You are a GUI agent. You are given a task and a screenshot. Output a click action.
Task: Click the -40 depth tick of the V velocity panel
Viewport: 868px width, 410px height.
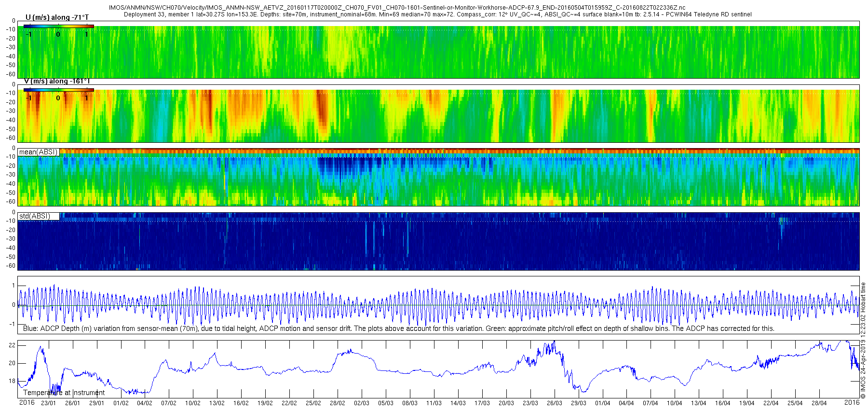tap(11, 120)
